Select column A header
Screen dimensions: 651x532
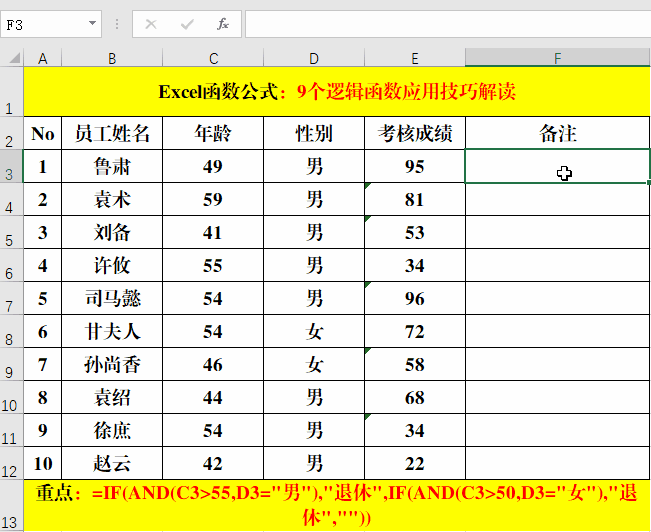click(x=42, y=58)
